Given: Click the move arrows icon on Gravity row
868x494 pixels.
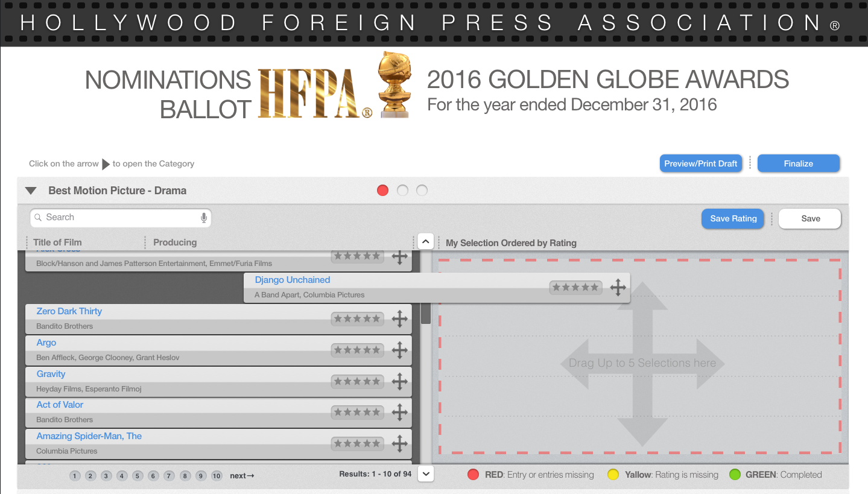Looking at the screenshot, I should 399,381.
